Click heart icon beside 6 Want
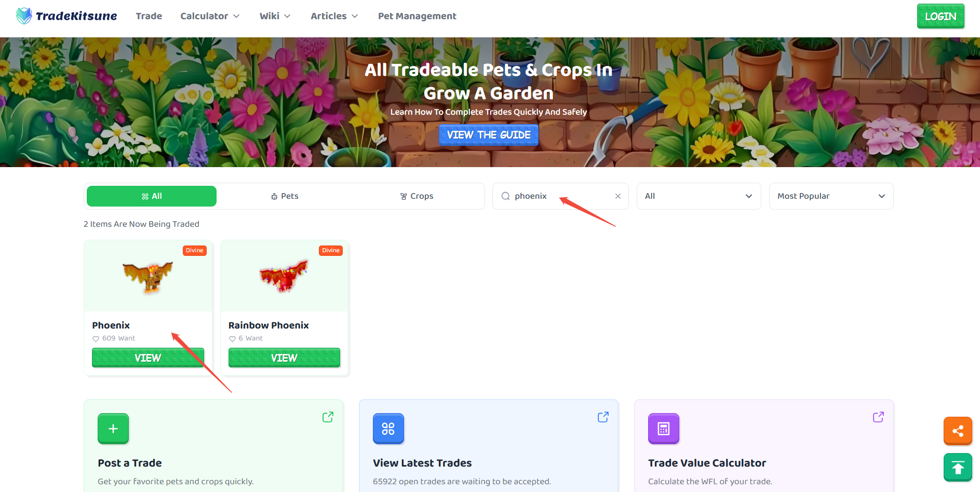The image size is (980, 492). click(x=232, y=339)
